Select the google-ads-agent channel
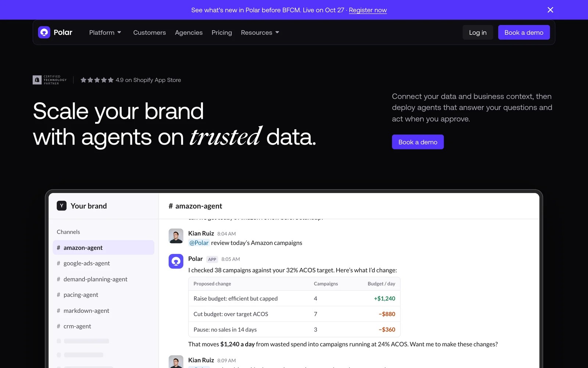The width and height of the screenshot is (588, 368). point(104,263)
